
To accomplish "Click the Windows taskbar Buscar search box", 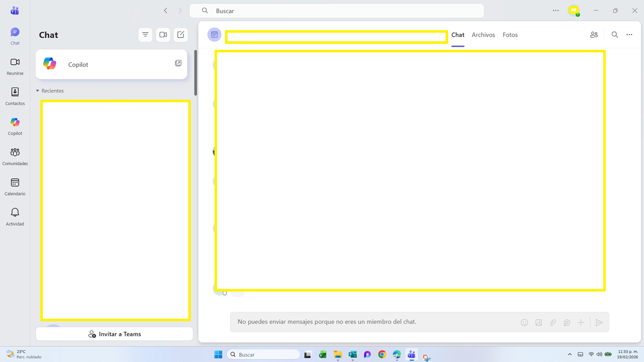I will click(x=263, y=354).
